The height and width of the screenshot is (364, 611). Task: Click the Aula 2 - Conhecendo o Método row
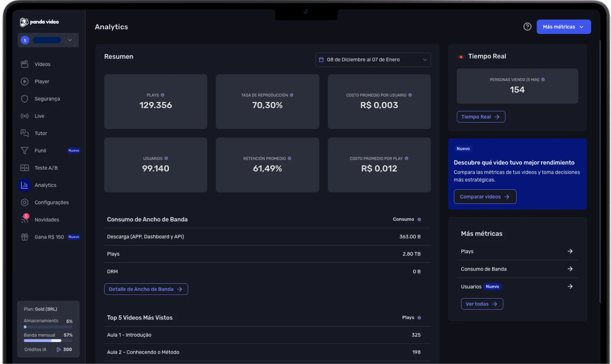267,352
